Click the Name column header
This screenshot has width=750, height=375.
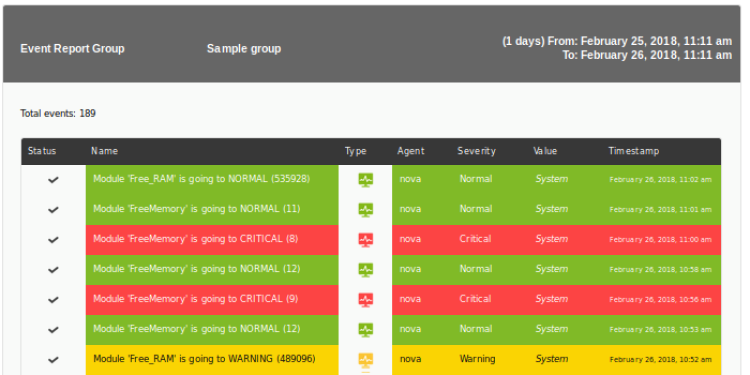pos(104,151)
